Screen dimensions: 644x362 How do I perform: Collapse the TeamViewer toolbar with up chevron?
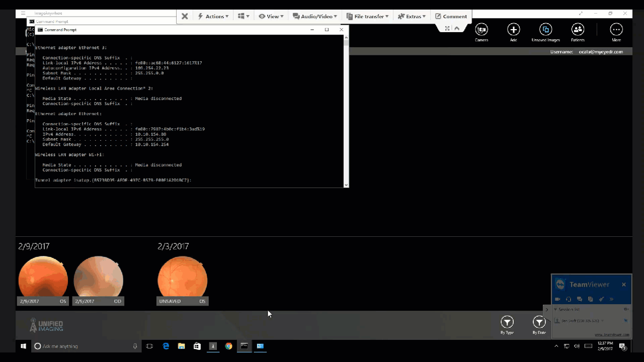457,28
